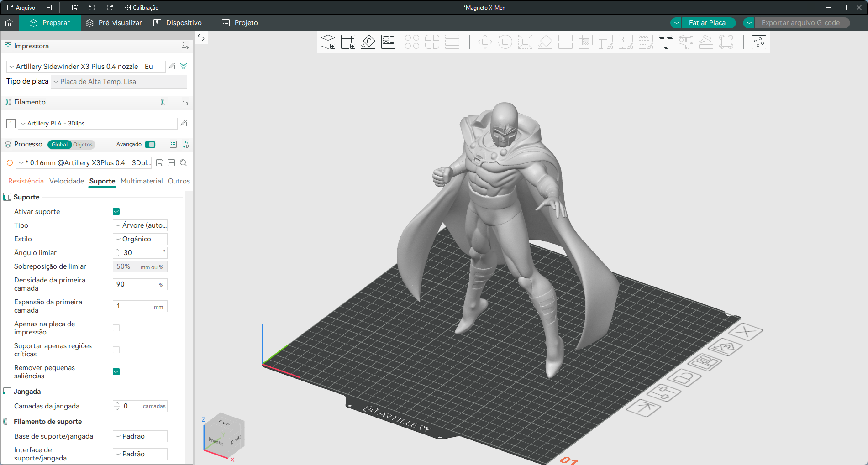Click the compare presets icon
Image resolution: width=868 pixels, height=465 pixels.
[x=185, y=145]
